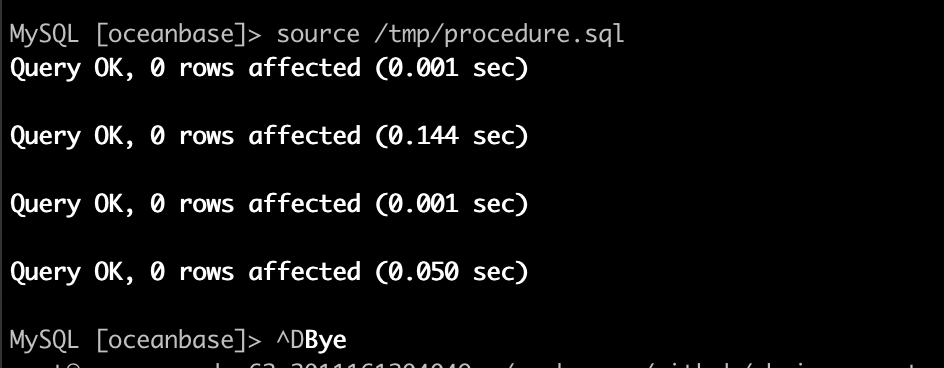Click "Query OK" on the 0.144 sec line
This screenshot has width=944, height=368.
tap(72, 137)
